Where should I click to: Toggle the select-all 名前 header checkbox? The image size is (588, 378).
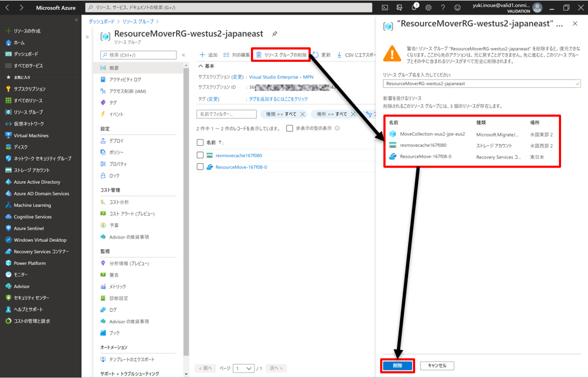pos(200,143)
